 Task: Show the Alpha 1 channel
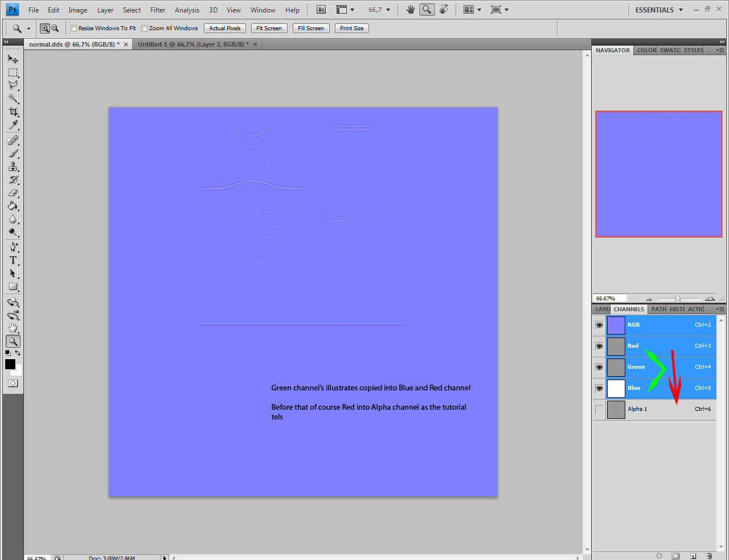point(599,409)
